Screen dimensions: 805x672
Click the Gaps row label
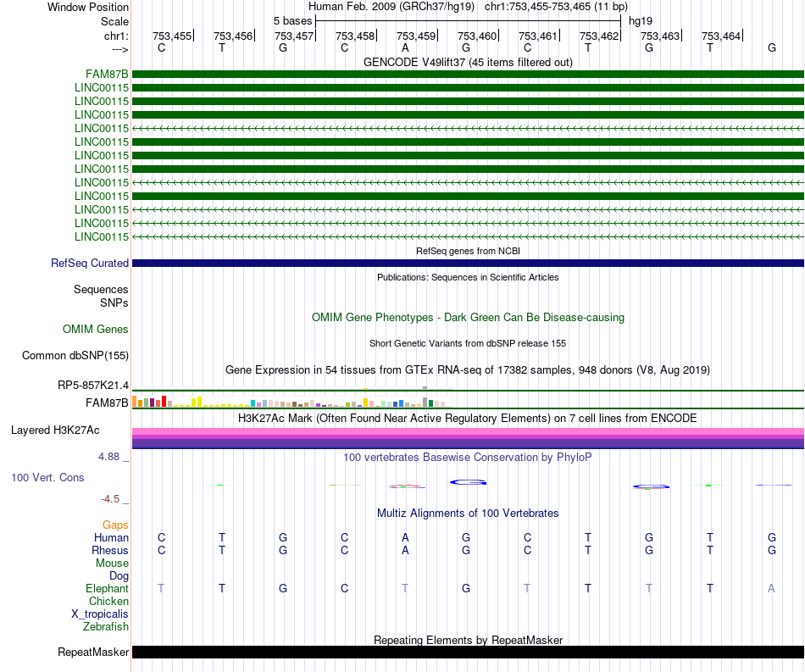tap(115, 525)
